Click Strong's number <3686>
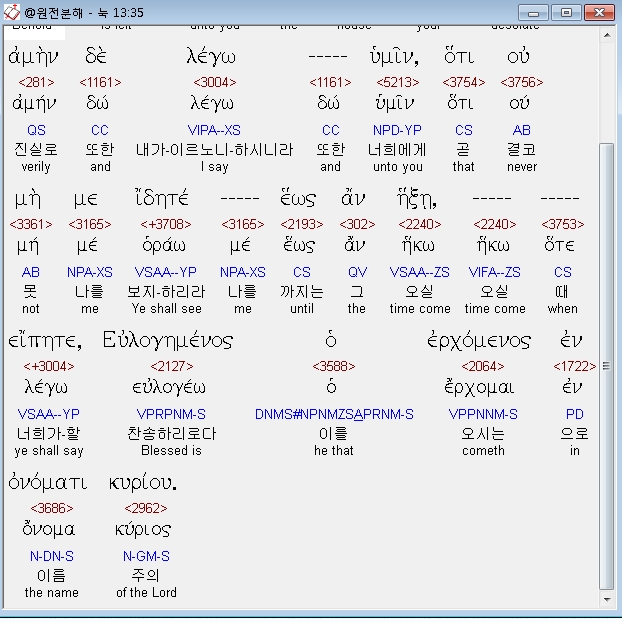The height and width of the screenshot is (619, 622). pos(52,508)
